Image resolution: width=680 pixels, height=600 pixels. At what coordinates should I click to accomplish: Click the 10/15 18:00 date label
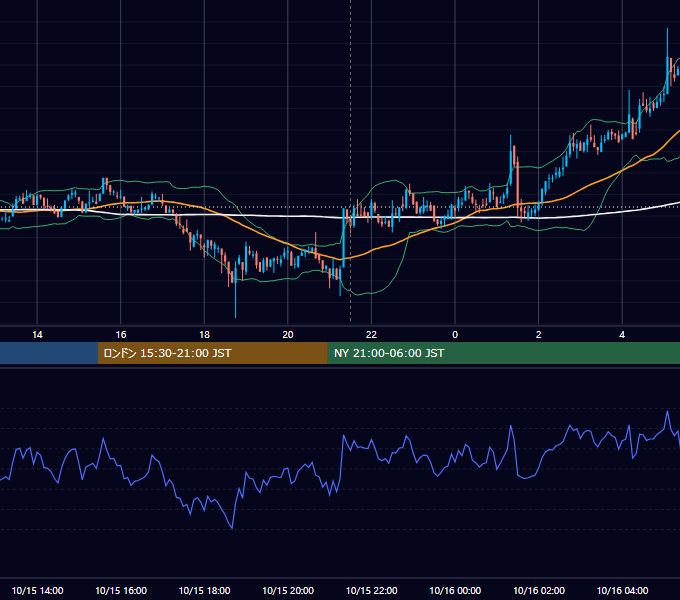[x=204, y=590]
